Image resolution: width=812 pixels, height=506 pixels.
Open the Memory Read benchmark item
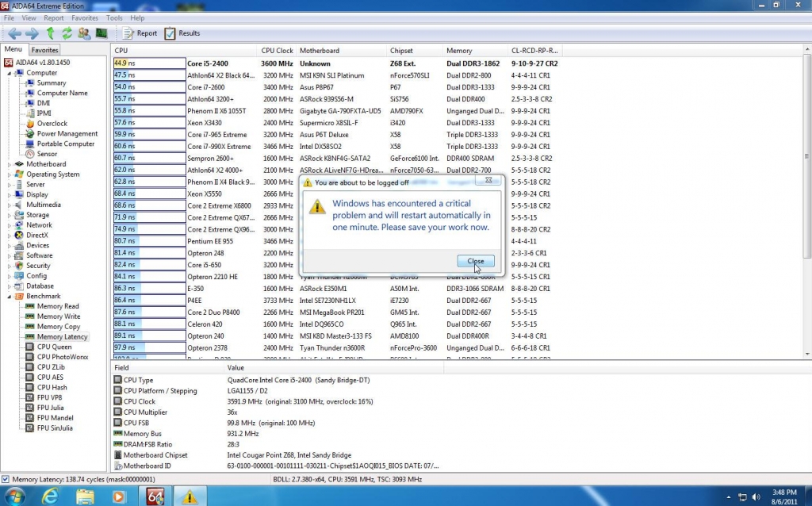pos(58,306)
